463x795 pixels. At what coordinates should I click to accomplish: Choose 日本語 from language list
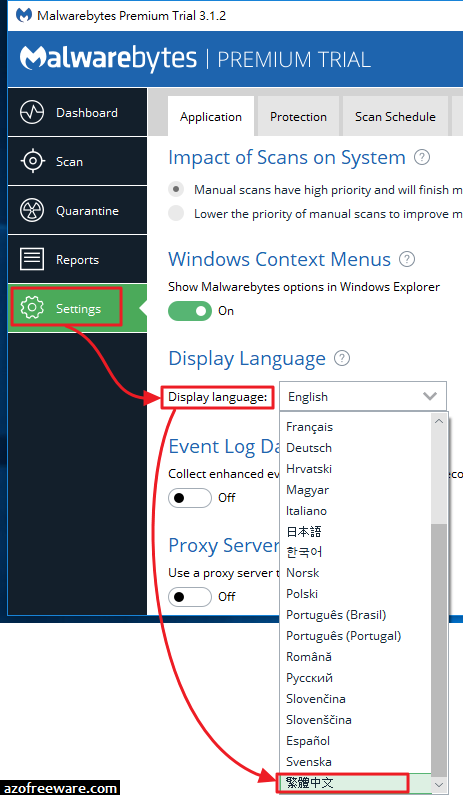point(355,531)
